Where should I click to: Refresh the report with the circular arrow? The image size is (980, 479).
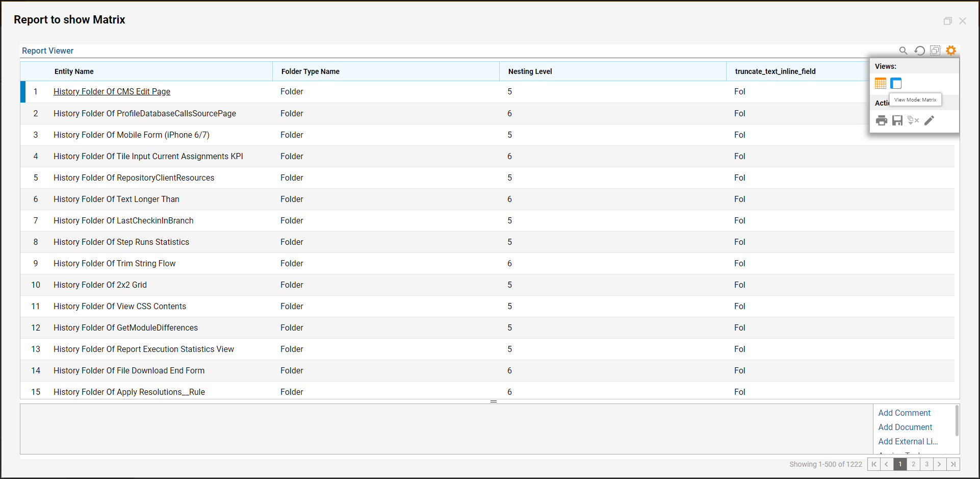[919, 51]
